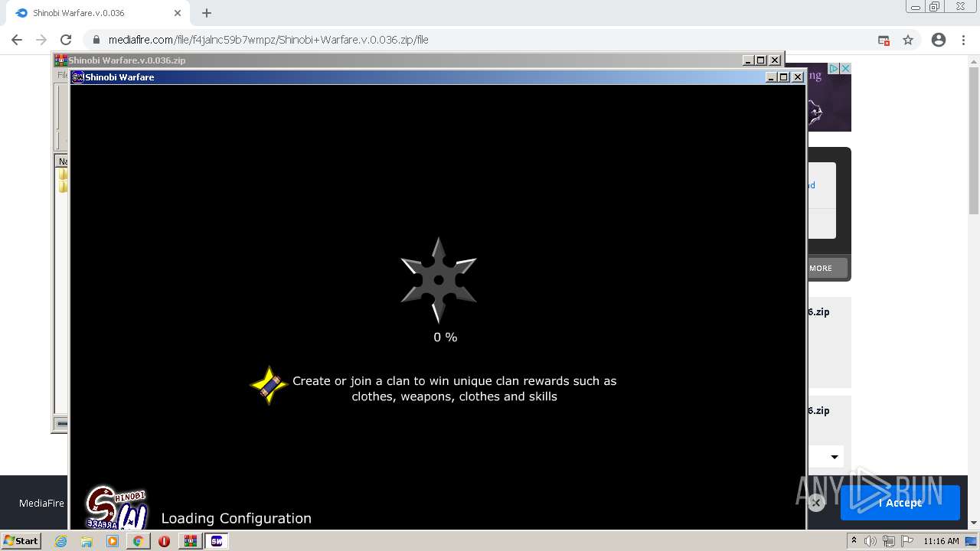Click the yellow star tip icon

tap(268, 385)
